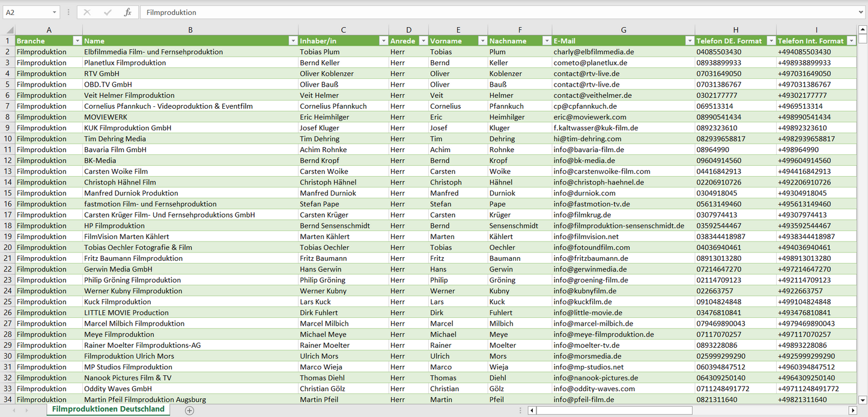The width and height of the screenshot is (868, 417).
Task: Open the Branche column filter dropdown
Action: click(x=77, y=41)
